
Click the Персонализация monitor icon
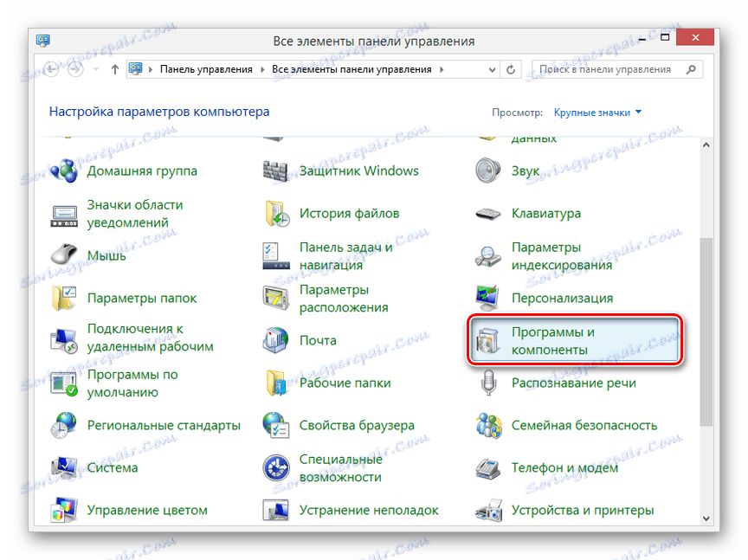[487, 298]
